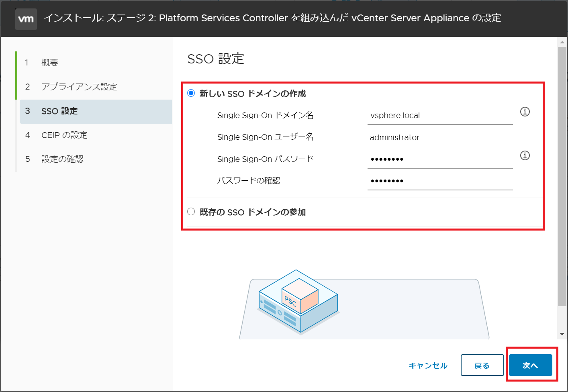Click the vertical scrollbar thumb
This screenshot has height=392, width=568.
pyautogui.click(x=562, y=177)
